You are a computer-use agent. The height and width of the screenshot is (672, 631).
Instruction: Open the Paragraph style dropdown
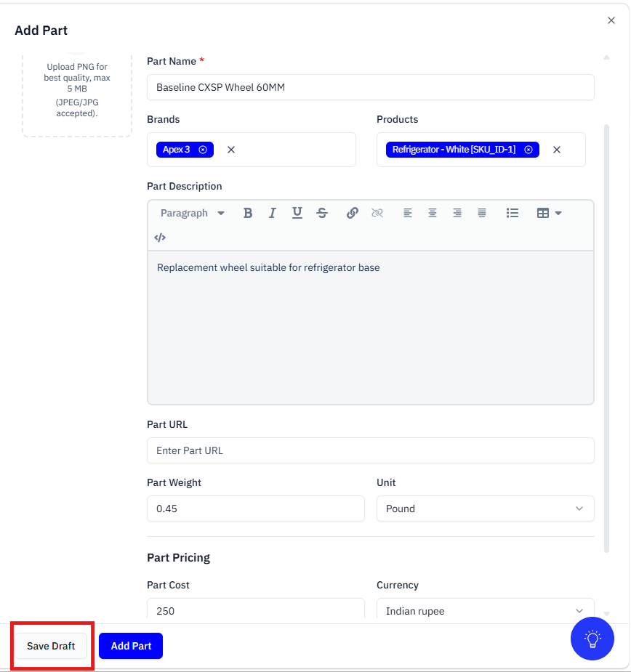tap(192, 213)
